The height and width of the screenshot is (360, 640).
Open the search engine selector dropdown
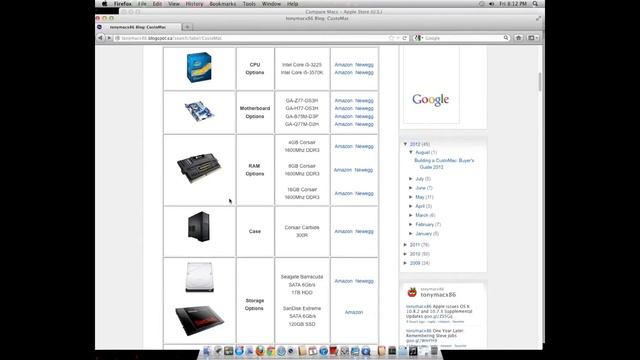pyautogui.click(x=419, y=38)
